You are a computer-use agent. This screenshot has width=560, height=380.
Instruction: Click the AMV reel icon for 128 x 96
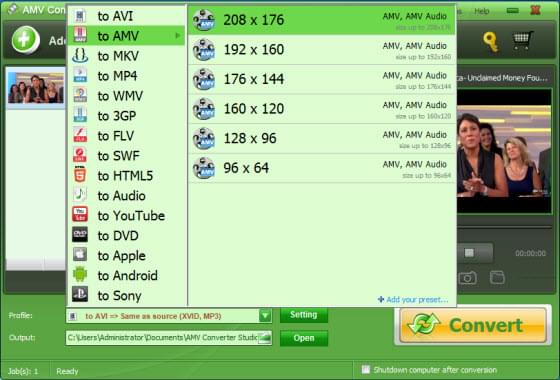pos(204,139)
